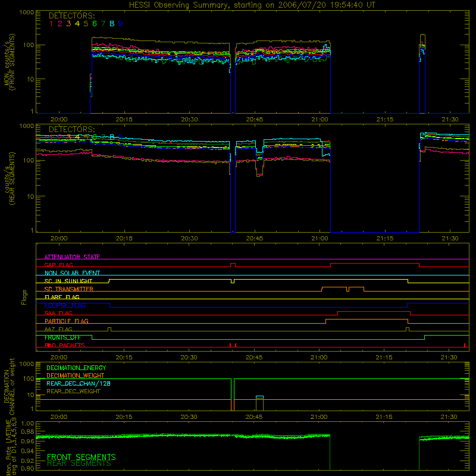Click the 20:15 tick under the decimation plot
The width and height of the screenshot is (476, 476).
pyautogui.click(x=124, y=417)
